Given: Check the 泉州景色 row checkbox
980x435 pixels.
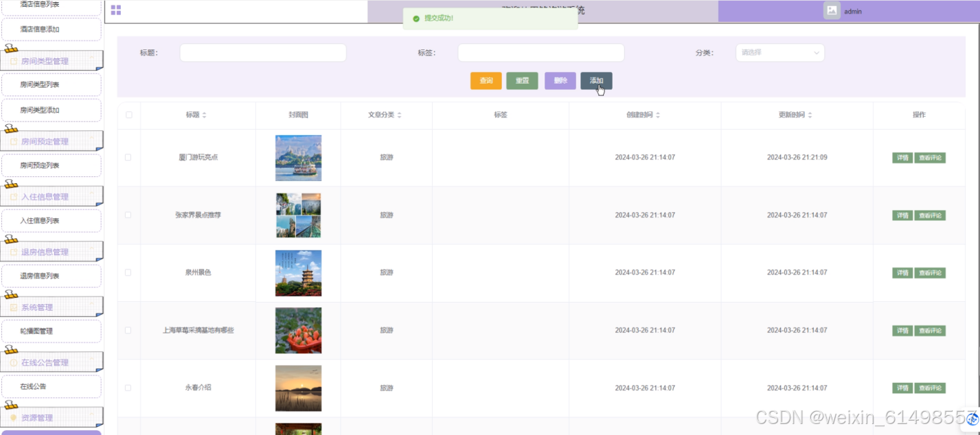Looking at the screenshot, I should point(128,272).
